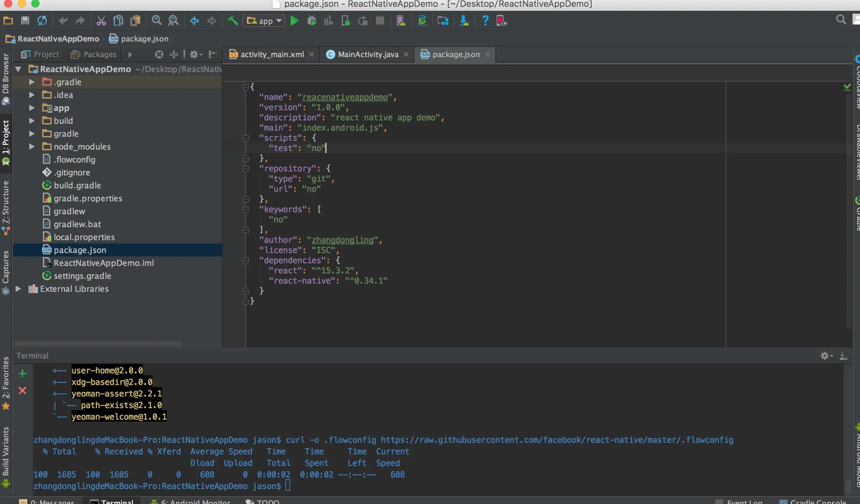Open the Terminal tool window tab

click(x=112, y=501)
